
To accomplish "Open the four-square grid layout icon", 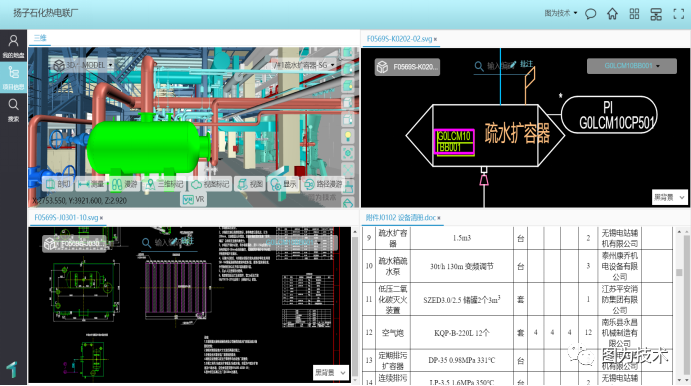I will click(x=634, y=14).
